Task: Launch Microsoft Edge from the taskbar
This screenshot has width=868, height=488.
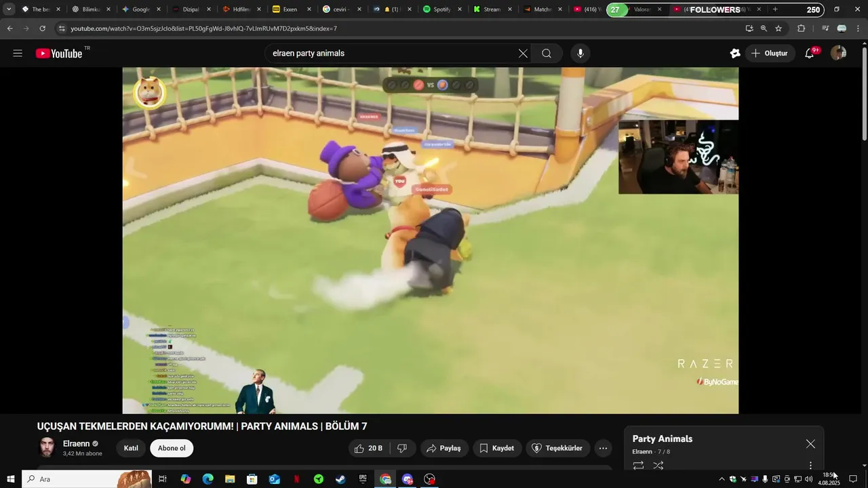Action: [x=208, y=479]
